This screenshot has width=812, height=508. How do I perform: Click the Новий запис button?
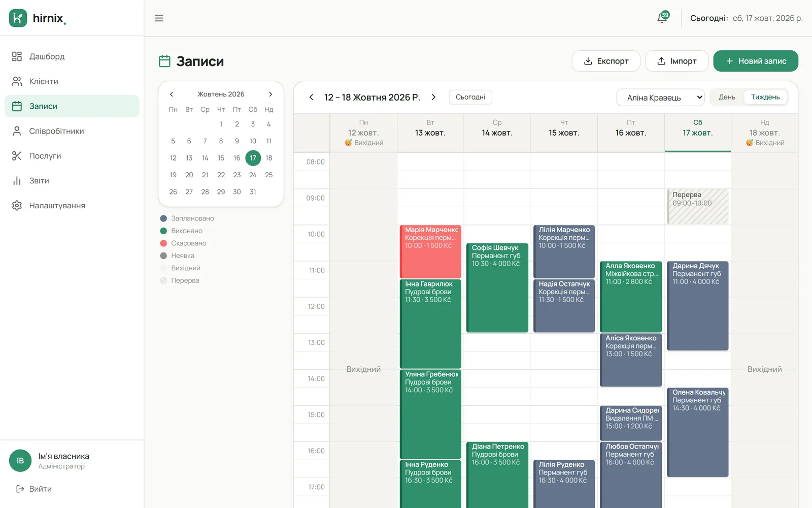[x=756, y=61]
